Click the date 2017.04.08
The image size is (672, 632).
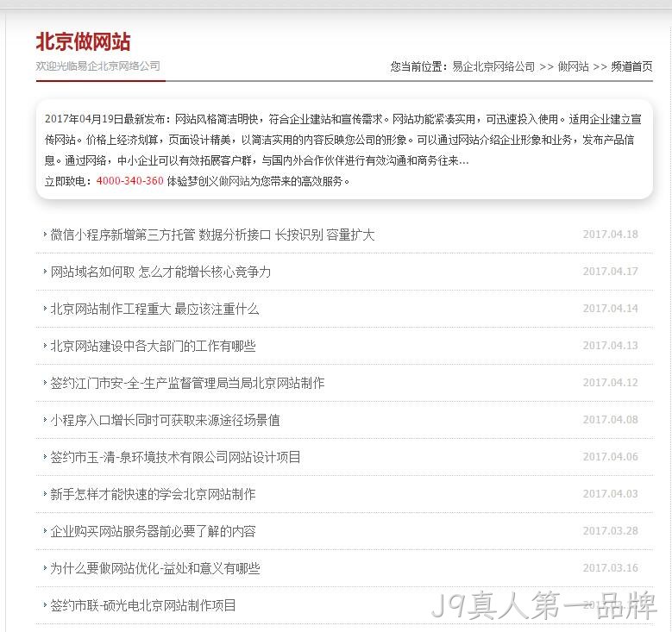point(610,420)
